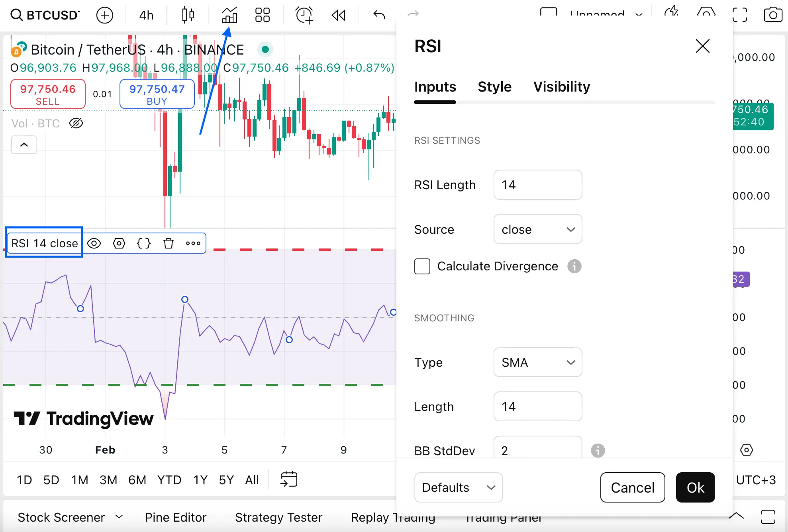The image size is (788, 532).
Task: Open the Indicators chart icon in toolbar
Action: tap(229, 15)
